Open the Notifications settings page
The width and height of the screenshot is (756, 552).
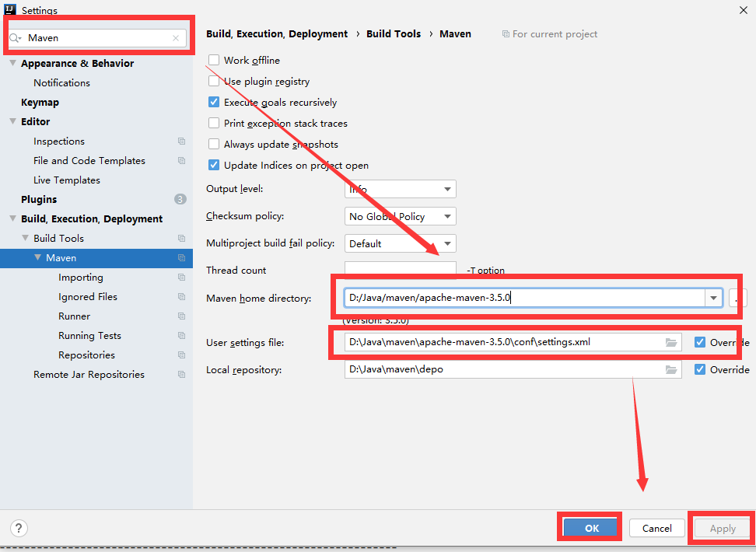tap(61, 83)
